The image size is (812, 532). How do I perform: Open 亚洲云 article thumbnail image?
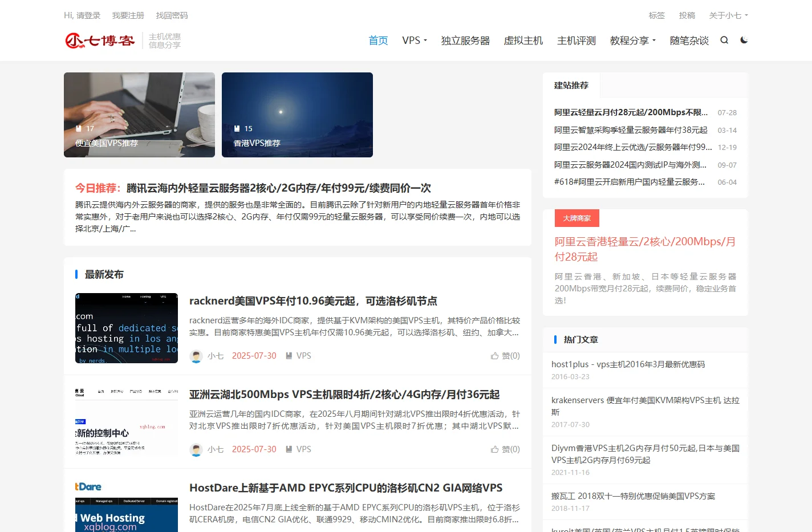pos(127,422)
